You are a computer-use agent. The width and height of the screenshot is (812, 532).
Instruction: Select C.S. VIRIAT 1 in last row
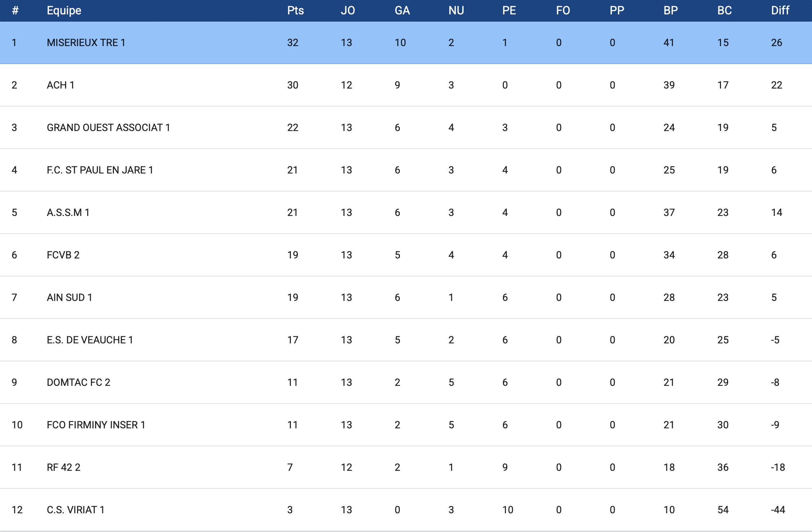coord(76,510)
